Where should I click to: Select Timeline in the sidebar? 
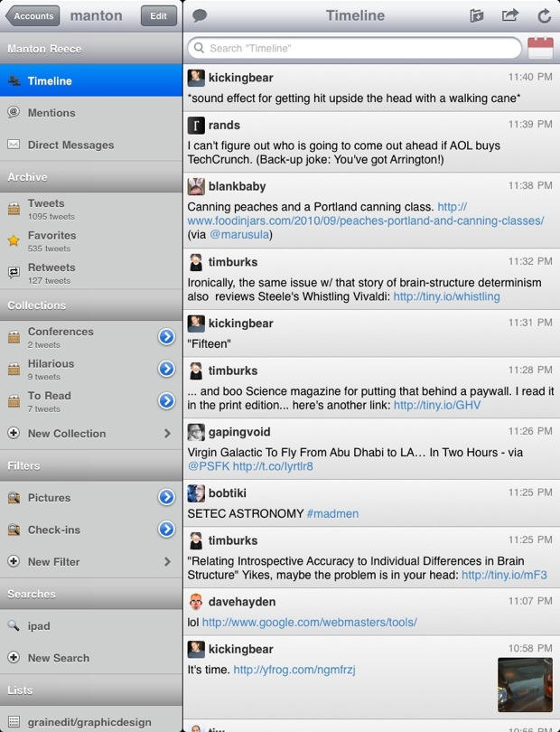point(91,80)
